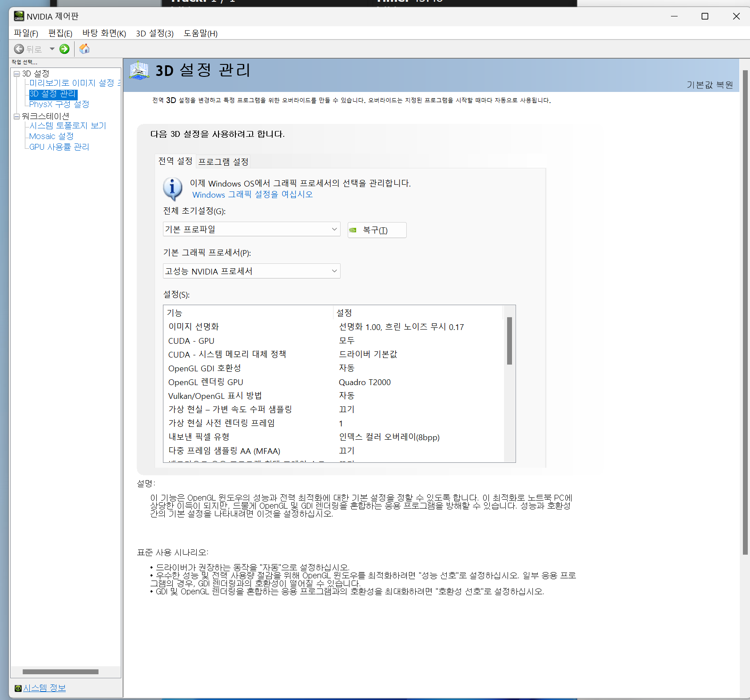Click the 복구(I) restore button
The image size is (750, 700).
click(377, 230)
